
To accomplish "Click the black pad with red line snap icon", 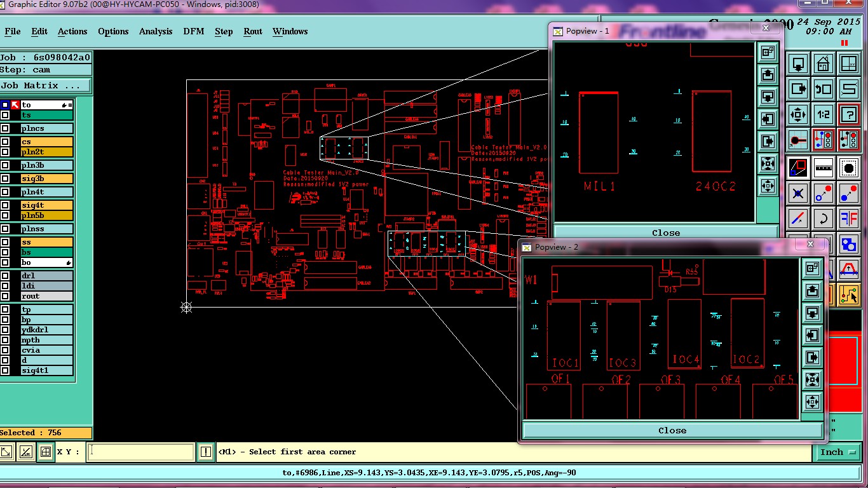I will coord(798,139).
